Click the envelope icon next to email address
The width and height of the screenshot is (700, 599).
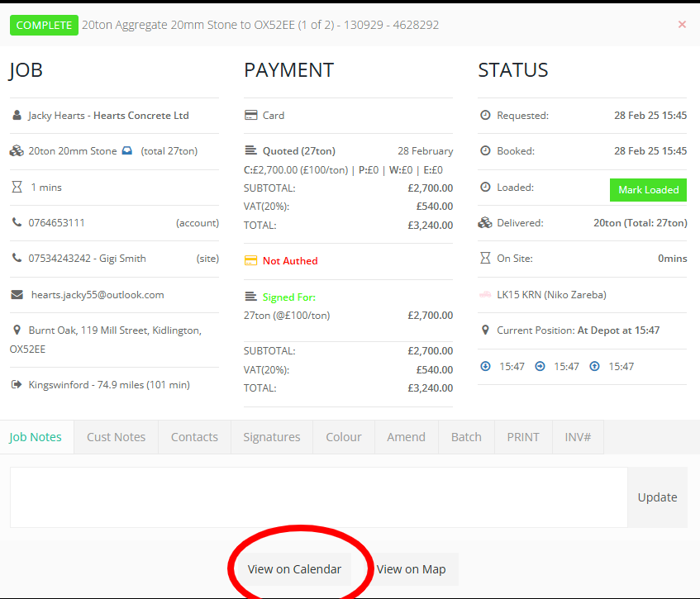click(17, 295)
